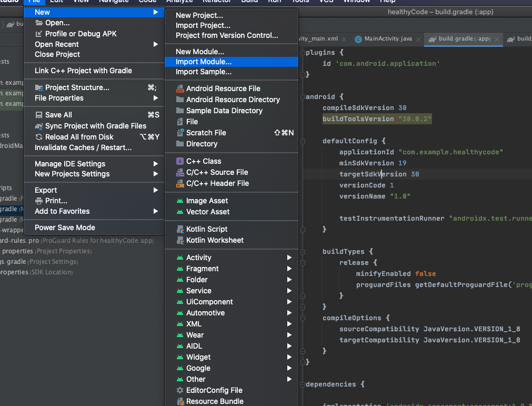Open the Service submenu item
532x406 pixels.
(x=232, y=291)
